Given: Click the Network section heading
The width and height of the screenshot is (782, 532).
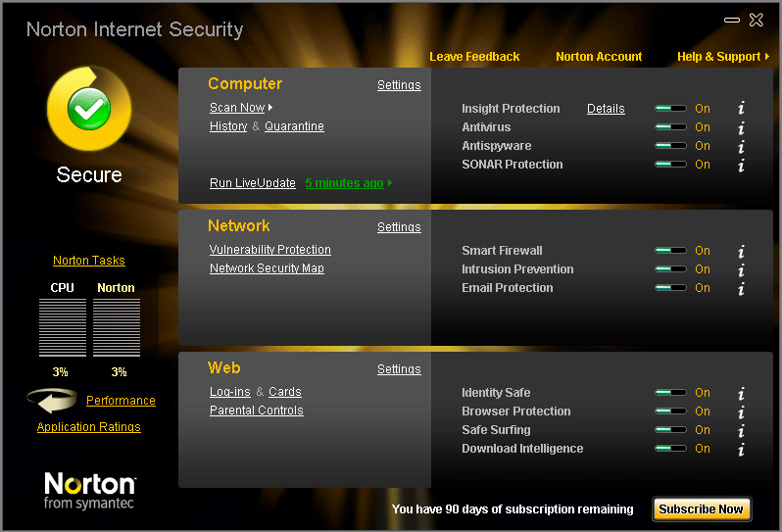Looking at the screenshot, I should coord(239,226).
